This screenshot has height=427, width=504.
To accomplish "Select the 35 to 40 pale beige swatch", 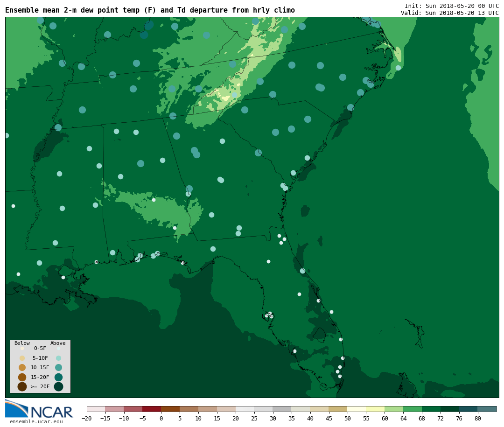I will [301, 409].
